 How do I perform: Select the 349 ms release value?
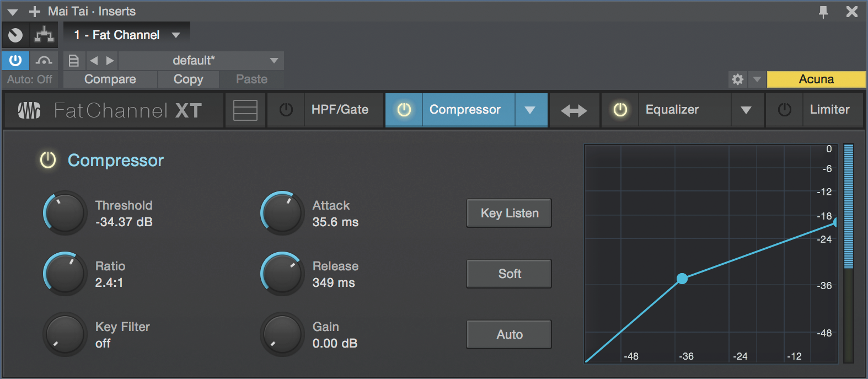point(334,283)
